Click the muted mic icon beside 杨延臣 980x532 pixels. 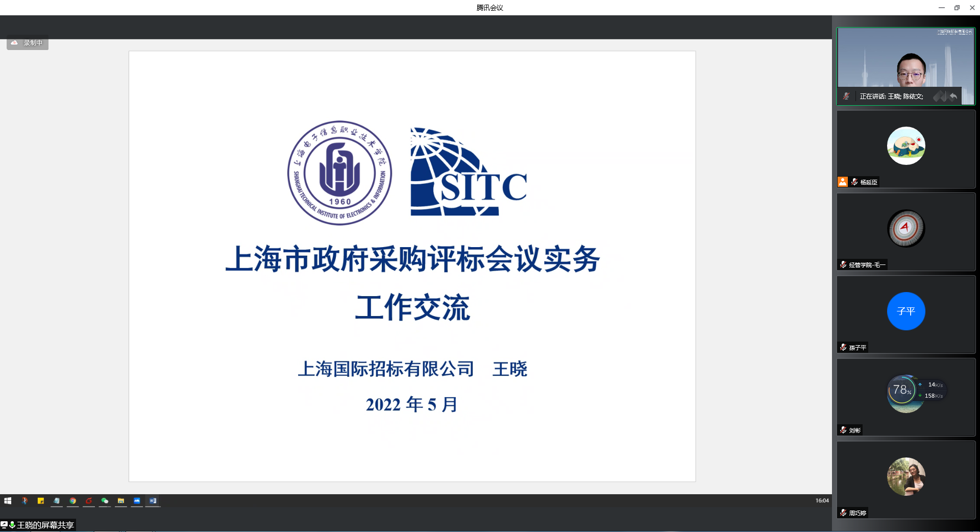coord(854,182)
